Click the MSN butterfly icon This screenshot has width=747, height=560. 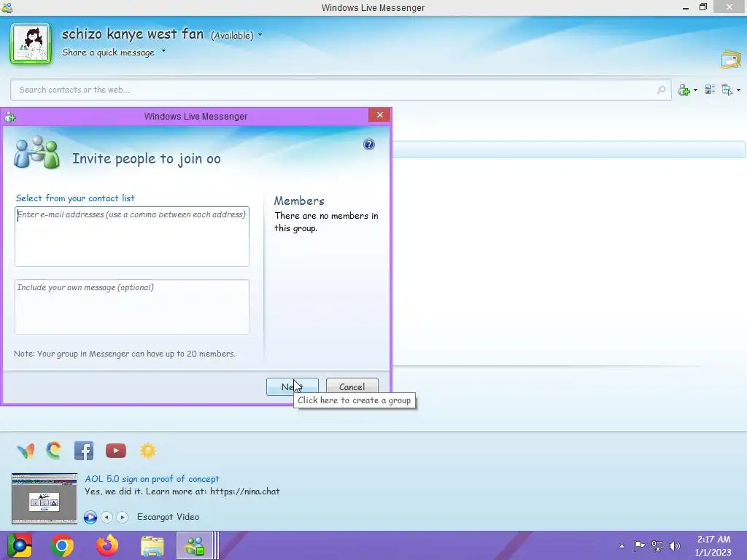(x=26, y=451)
